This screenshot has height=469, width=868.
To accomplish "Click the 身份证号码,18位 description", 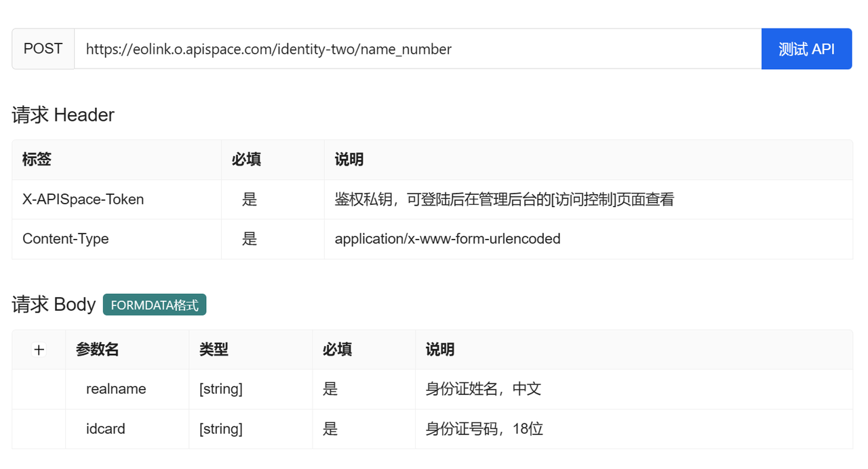I will click(x=484, y=429).
